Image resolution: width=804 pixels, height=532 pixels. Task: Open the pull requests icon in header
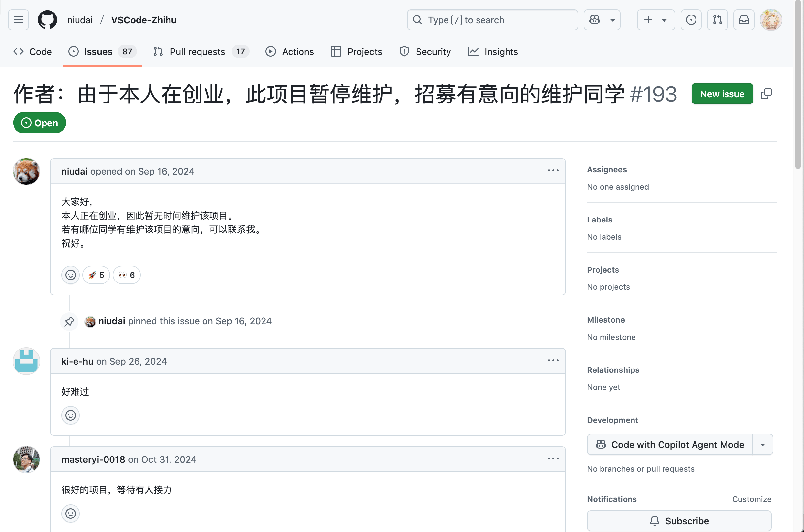pyautogui.click(x=718, y=20)
